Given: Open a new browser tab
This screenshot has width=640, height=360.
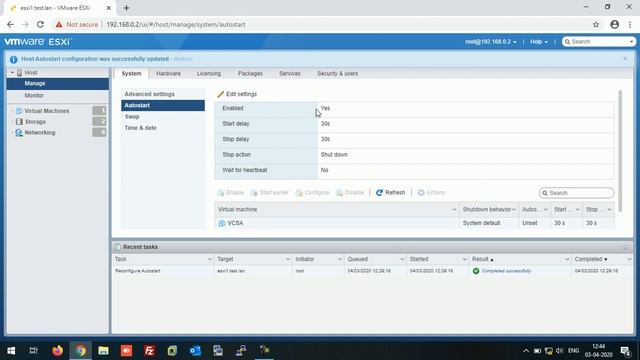Looking at the screenshot, I should pyautogui.click(x=127, y=8).
